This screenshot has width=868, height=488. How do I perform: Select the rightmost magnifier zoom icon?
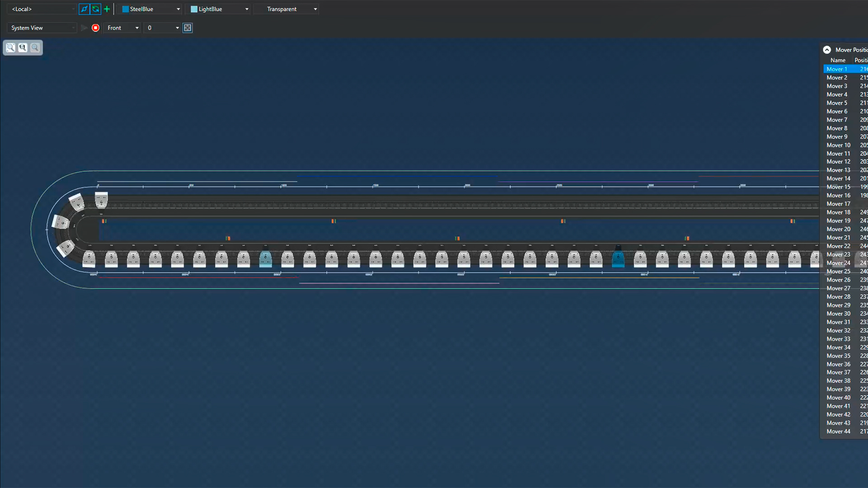[x=35, y=47]
